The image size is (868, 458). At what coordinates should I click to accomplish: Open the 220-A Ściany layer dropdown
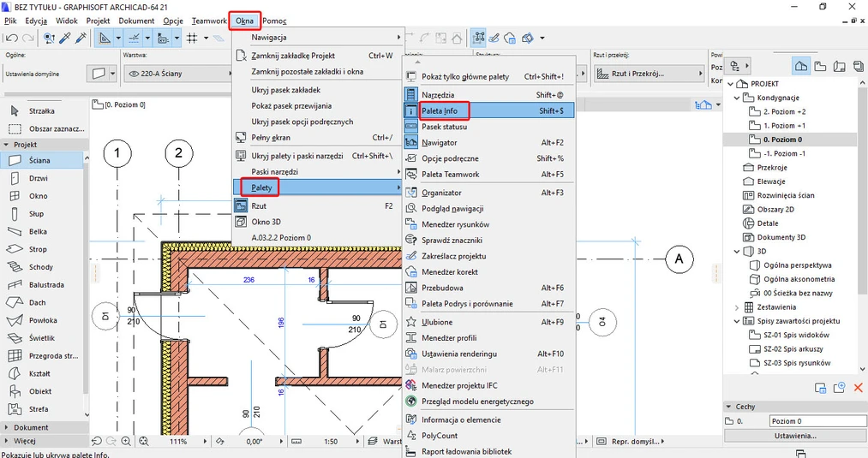(177, 74)
